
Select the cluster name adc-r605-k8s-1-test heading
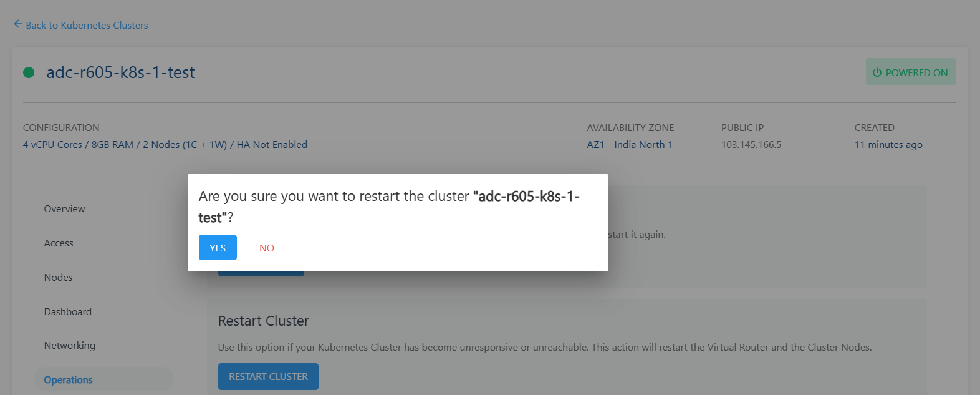(120, 72)
